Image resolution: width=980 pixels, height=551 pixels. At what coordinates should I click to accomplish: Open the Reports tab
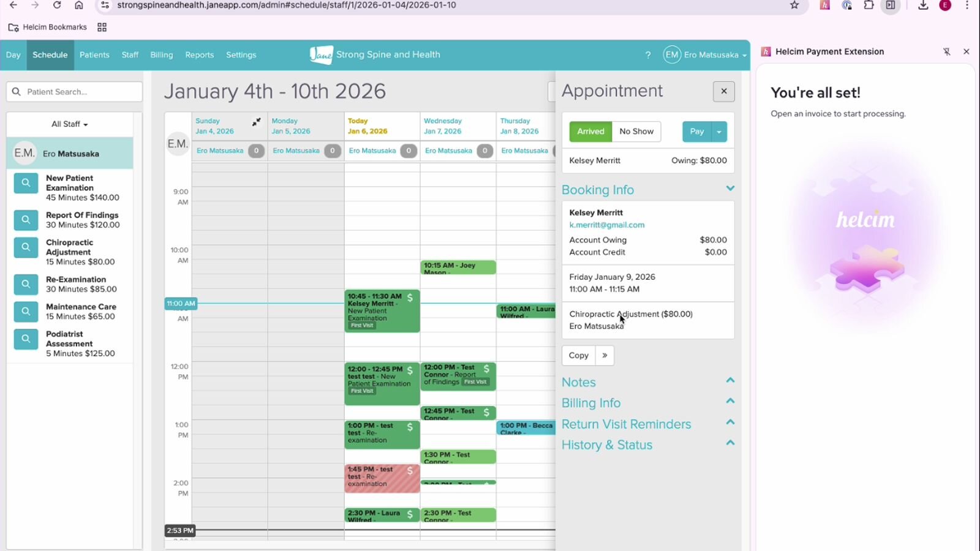click(200, 54)
